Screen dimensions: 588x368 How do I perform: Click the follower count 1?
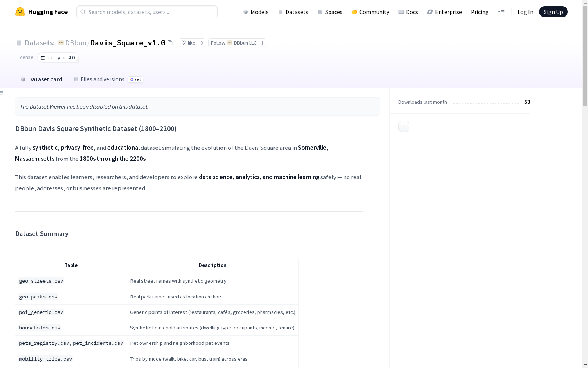262,43
